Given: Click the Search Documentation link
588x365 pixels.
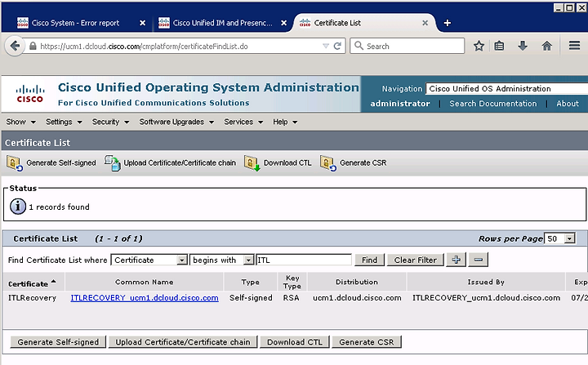Looking at the screenshot, I should pos(492,104).
